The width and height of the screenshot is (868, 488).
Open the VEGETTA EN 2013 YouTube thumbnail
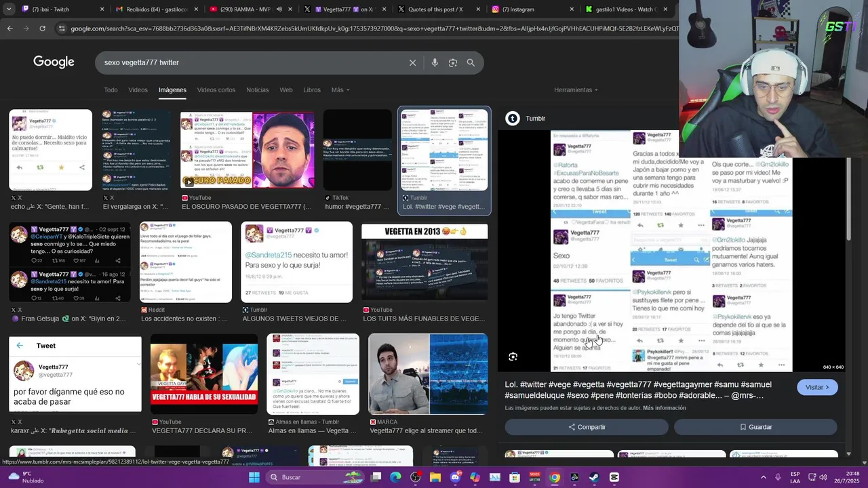click(x=425, y=262)
